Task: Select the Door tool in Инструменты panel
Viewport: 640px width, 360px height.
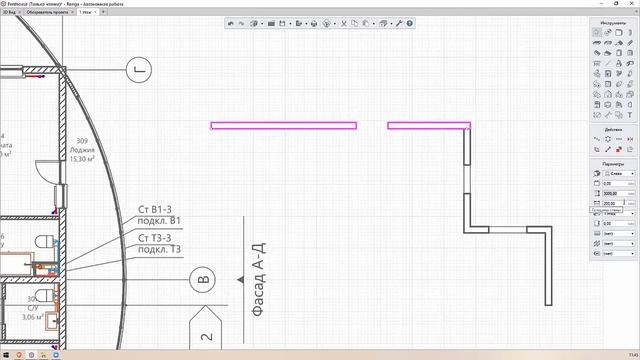Action: pos(619,53)
